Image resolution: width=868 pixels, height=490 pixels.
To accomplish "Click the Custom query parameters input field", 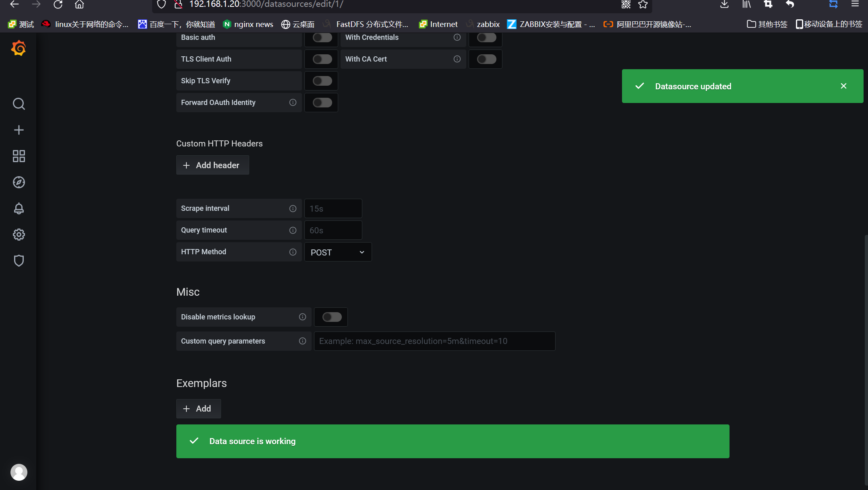I will click(434, 341).
